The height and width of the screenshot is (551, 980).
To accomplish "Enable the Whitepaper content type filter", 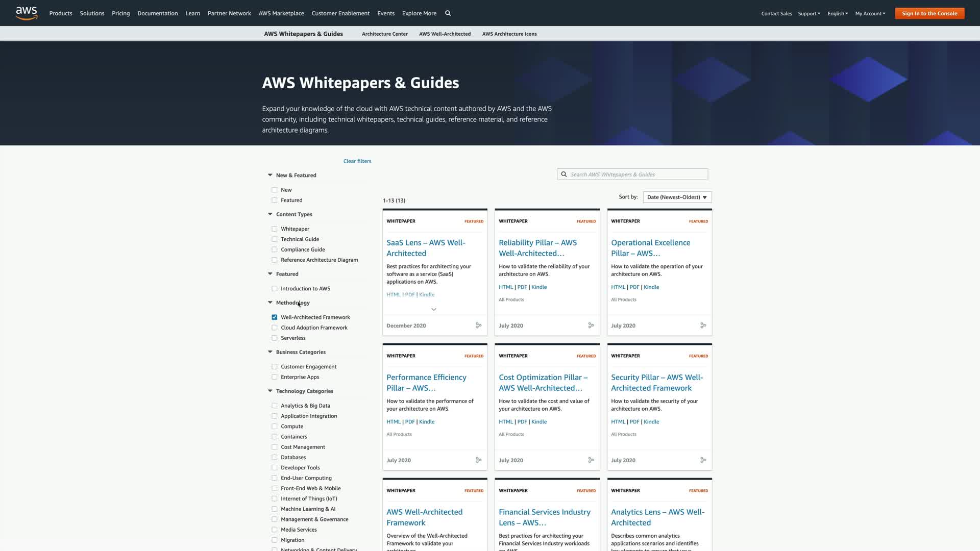I will (275, 229).
